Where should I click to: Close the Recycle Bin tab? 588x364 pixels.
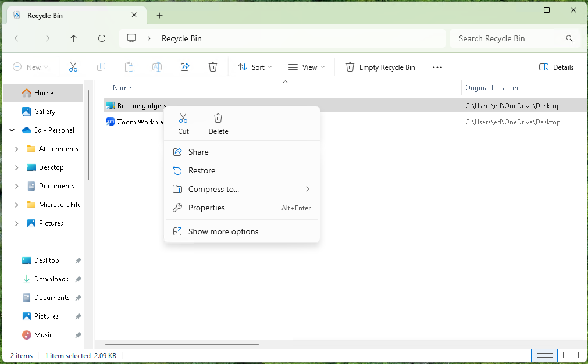click(x=134, y=15)
